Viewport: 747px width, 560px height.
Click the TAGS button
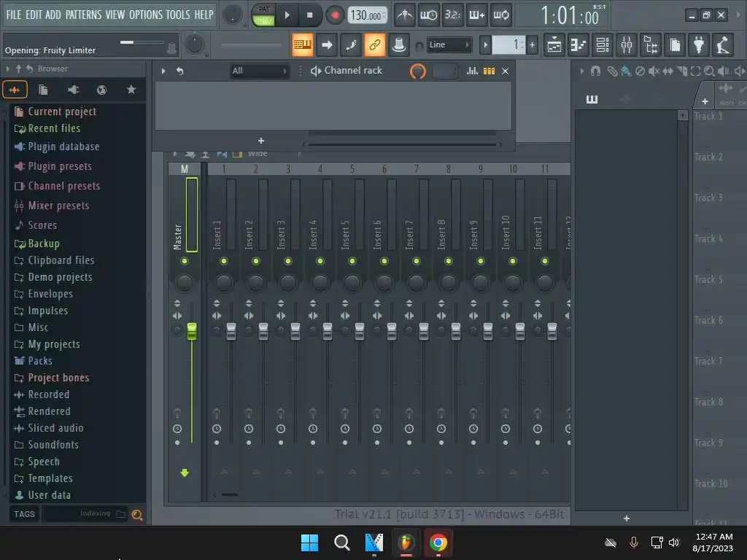pos(24,514)
